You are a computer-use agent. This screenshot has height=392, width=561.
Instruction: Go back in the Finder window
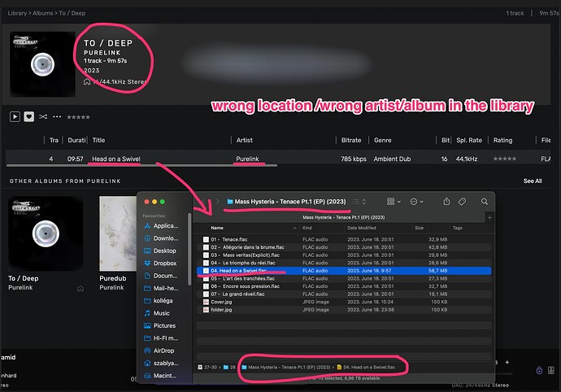pyautogui.click(x=204, y=202)
